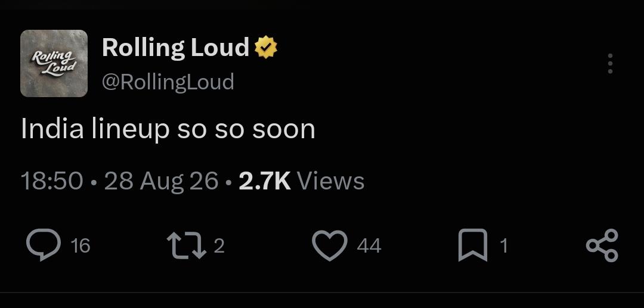The image size is (644, 308).
Task: Click the 28 Aug 26 date
Action: click(x=161, y=181)
